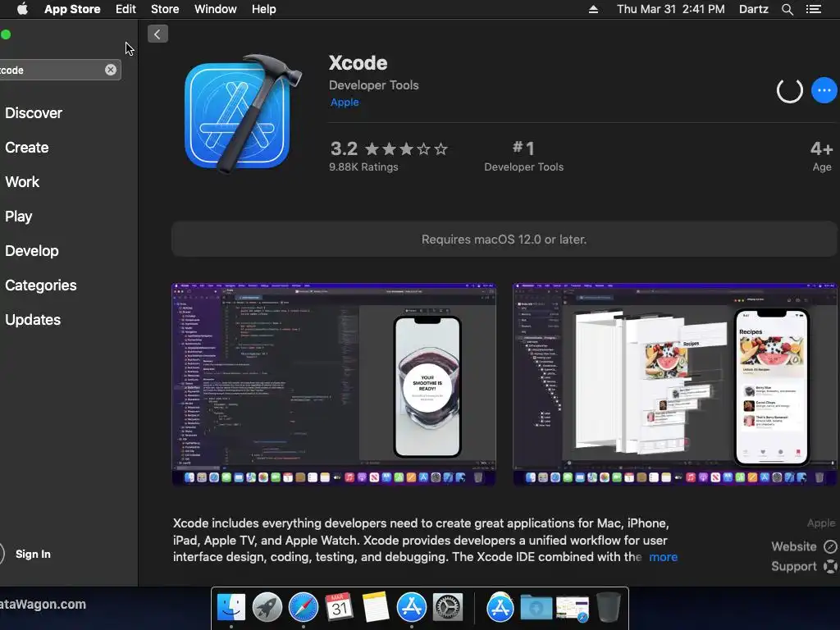Open Control Center list icon in menu bar
The height and width of the screenshot is (630, 840).
click(813, 9)
